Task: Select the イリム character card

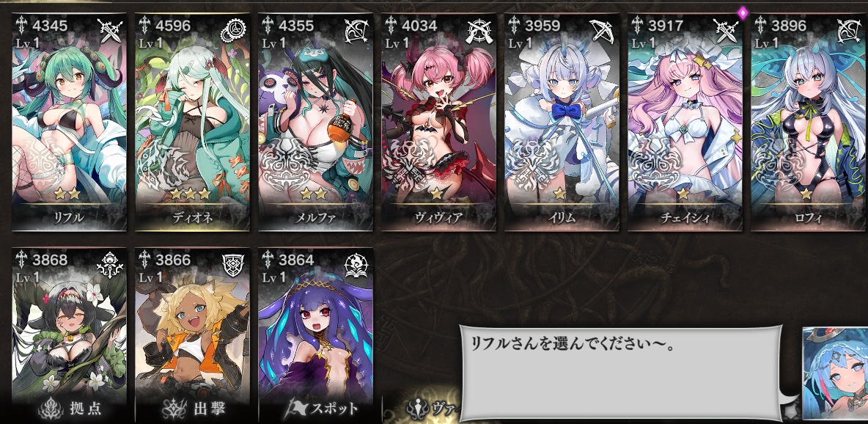Action: click(x=562, y=122)
